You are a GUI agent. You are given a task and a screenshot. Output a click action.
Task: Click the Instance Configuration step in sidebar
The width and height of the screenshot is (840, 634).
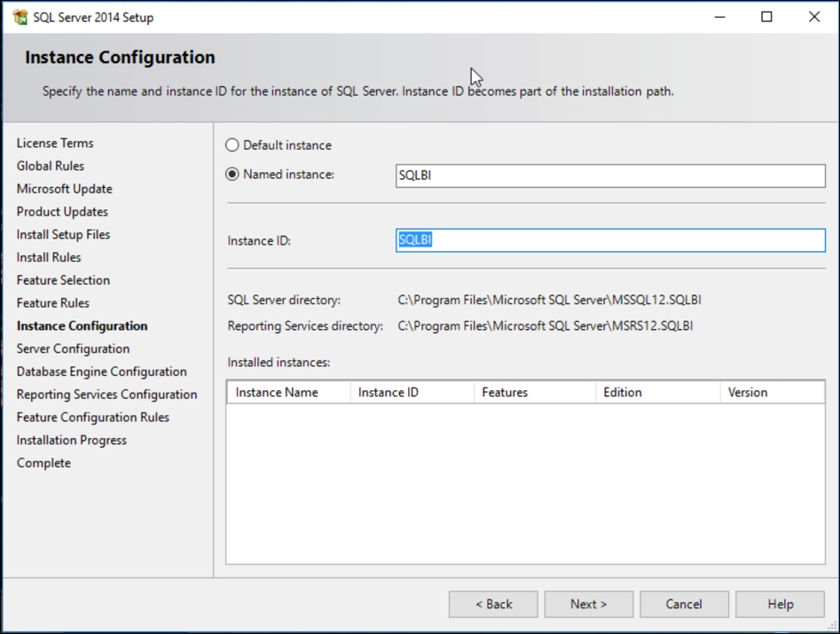pyautogui.click(x=82, y=326)
